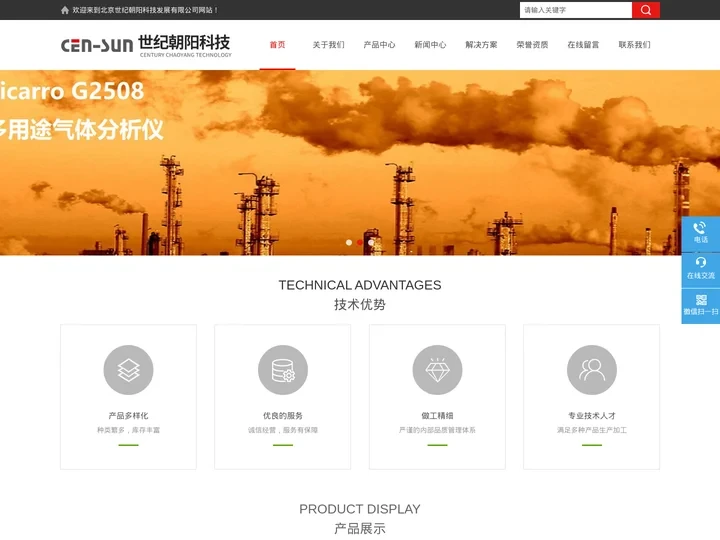Open the 联系我们 page
Viewport: 720px width, 540px height.
tap(634, 45)
